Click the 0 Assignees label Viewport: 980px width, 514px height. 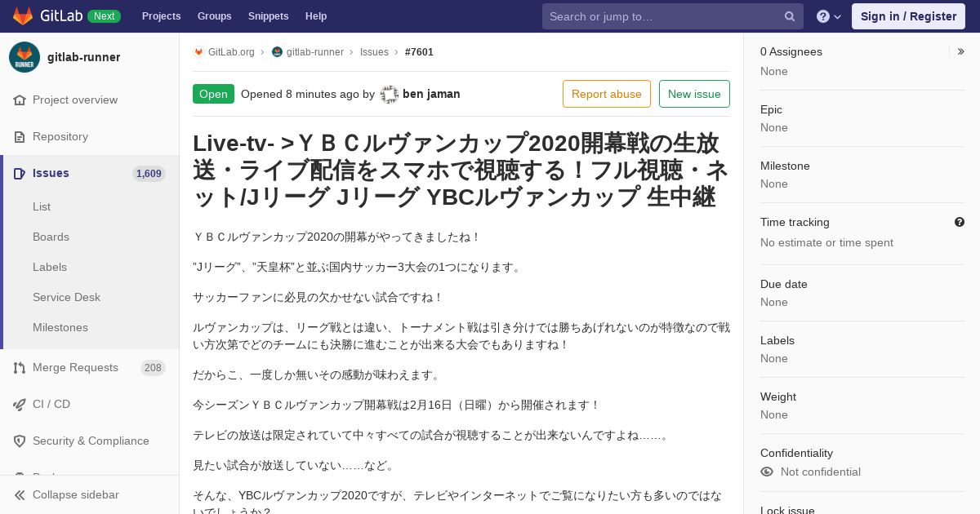pyautogui.click(x=791, y=51)
